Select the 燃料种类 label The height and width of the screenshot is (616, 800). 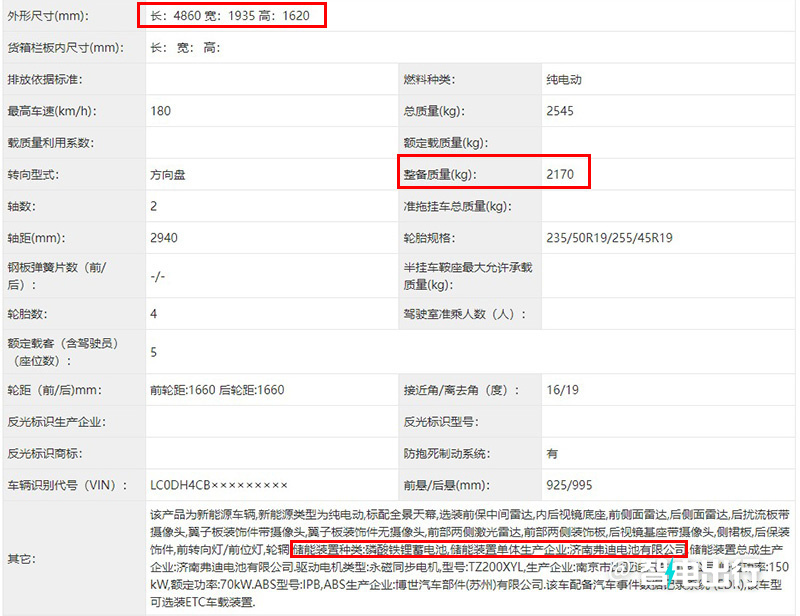tap(429, 80)
